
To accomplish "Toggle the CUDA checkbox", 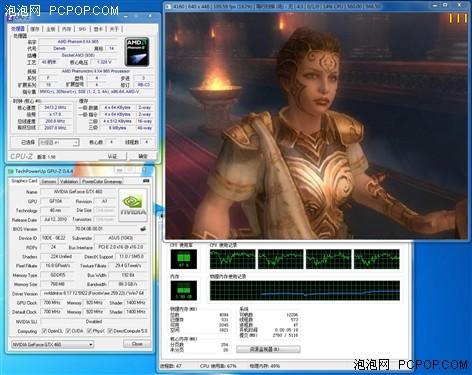I will [68, 331].
